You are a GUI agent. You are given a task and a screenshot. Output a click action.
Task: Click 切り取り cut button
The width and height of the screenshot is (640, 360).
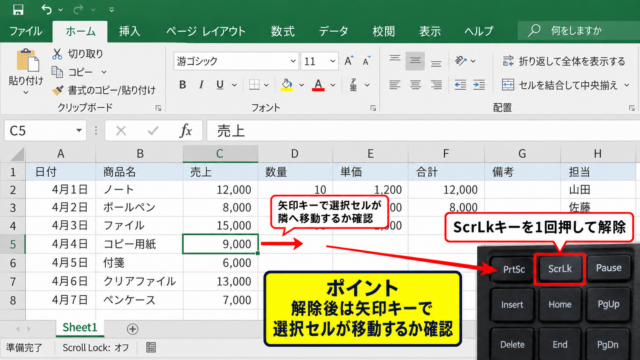point(78,54)
